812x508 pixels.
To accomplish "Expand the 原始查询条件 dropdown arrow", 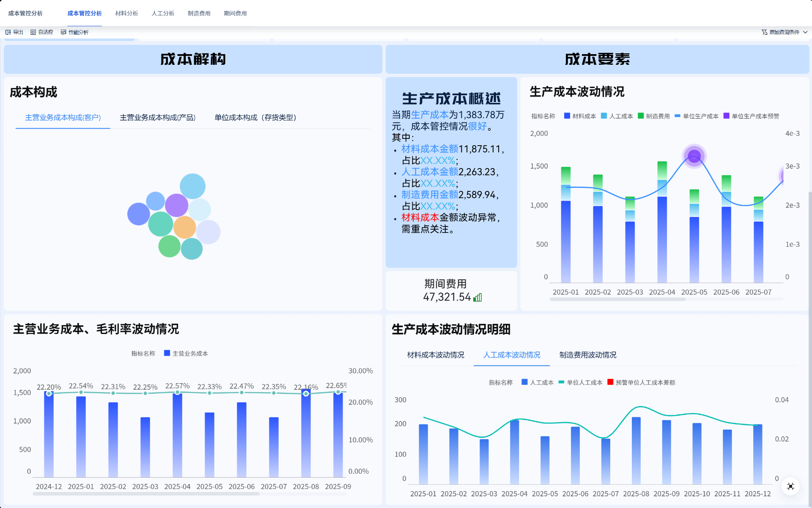I will [805, 32].
